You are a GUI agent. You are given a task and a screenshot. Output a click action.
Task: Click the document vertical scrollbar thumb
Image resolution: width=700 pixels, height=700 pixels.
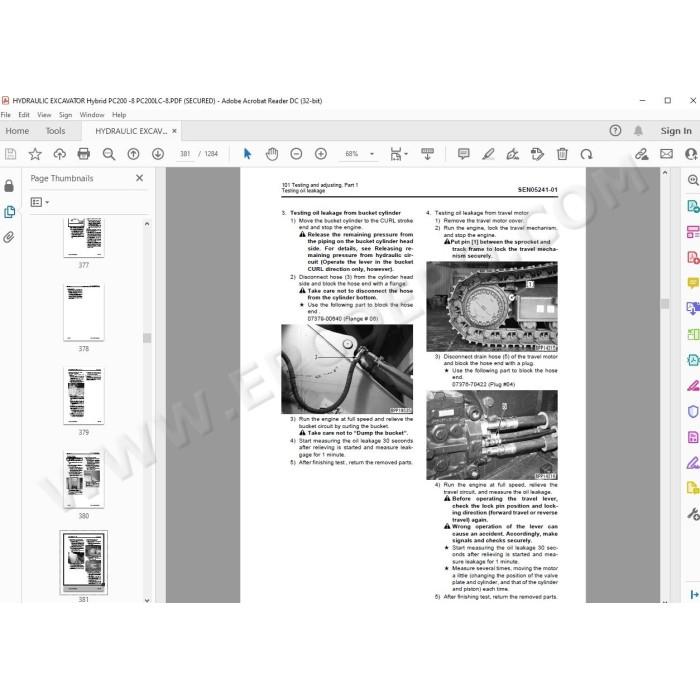pos(665,304)
